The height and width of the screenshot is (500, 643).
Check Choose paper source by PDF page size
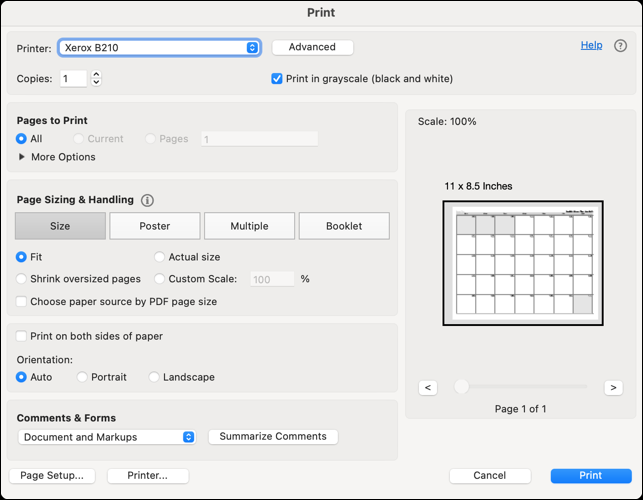tap(21, 302)
